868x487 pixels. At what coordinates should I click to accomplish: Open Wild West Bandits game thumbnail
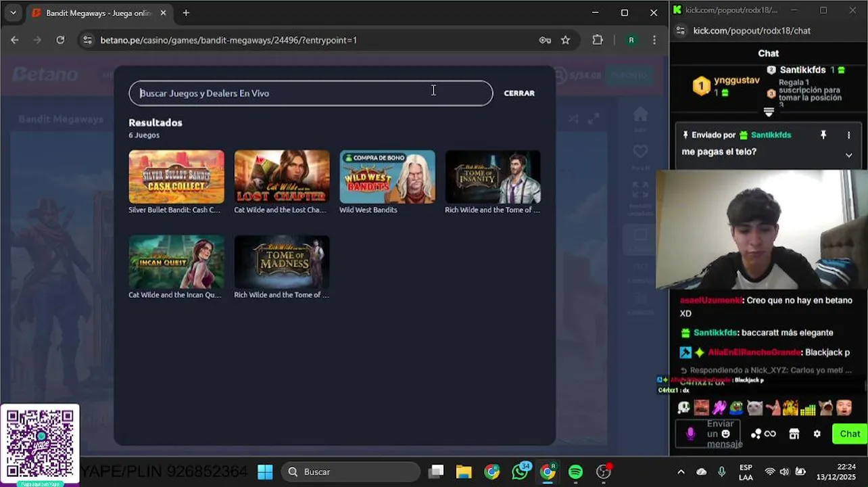coord(387,177)
